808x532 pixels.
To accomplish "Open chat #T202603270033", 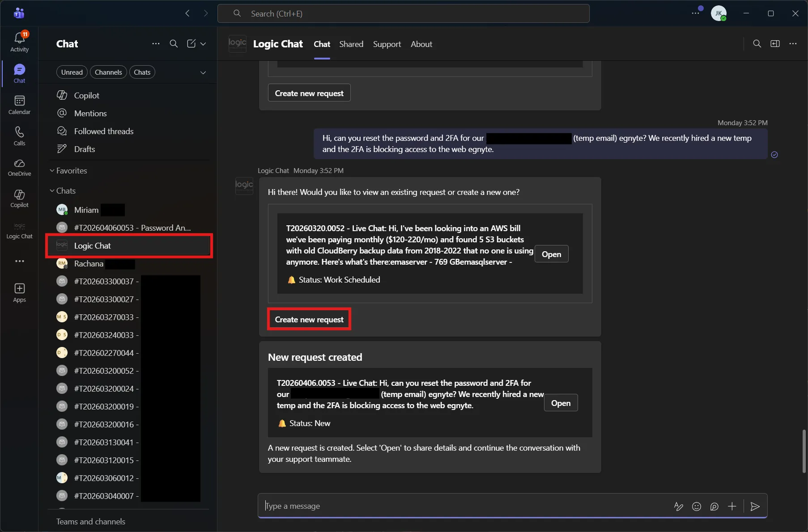I will [x=129, y=317].
